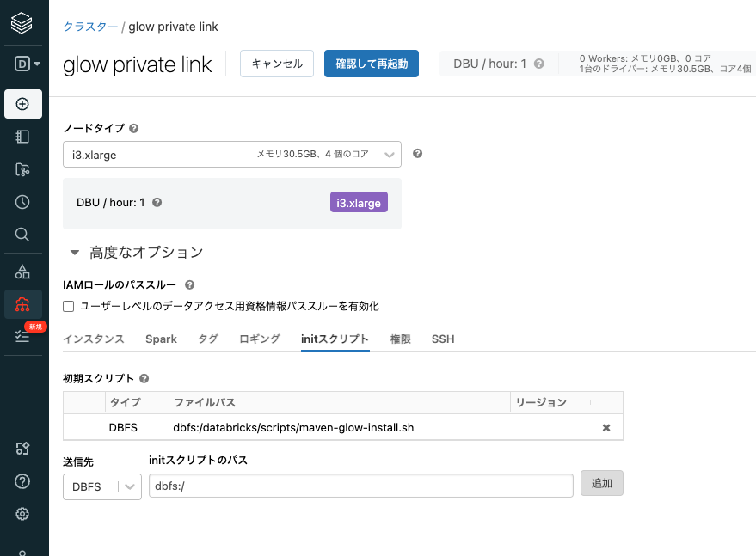Click the dbfs:/ init script path field
Screen dimensions: 756x556
tap(361, 486)
